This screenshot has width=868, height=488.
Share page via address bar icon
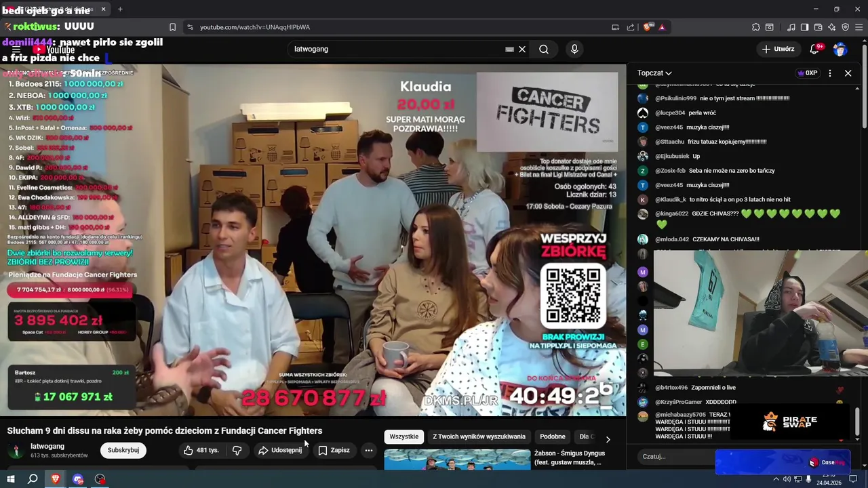point(631,27)
